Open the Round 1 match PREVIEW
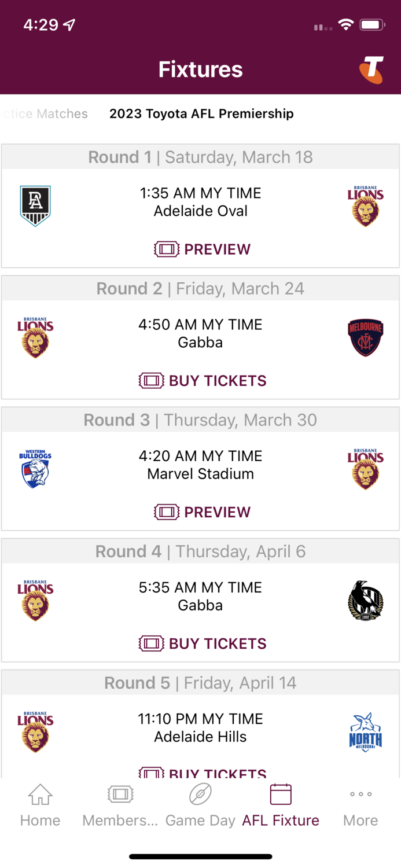This screenshot has height=868, width=401. point(201,249)
